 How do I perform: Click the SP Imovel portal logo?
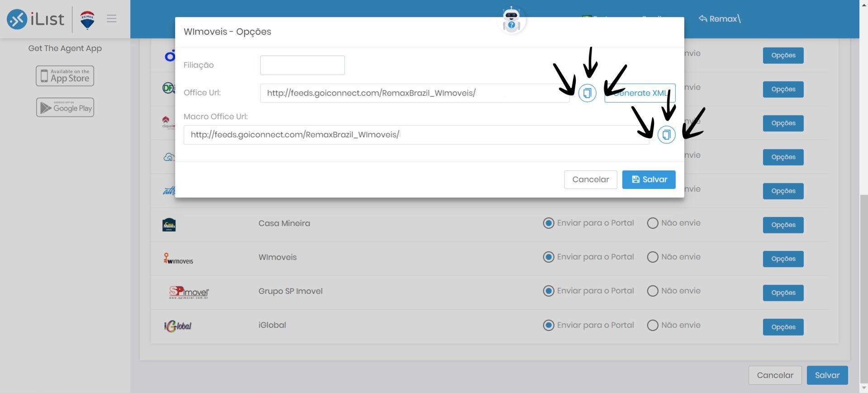click(189, 293)
